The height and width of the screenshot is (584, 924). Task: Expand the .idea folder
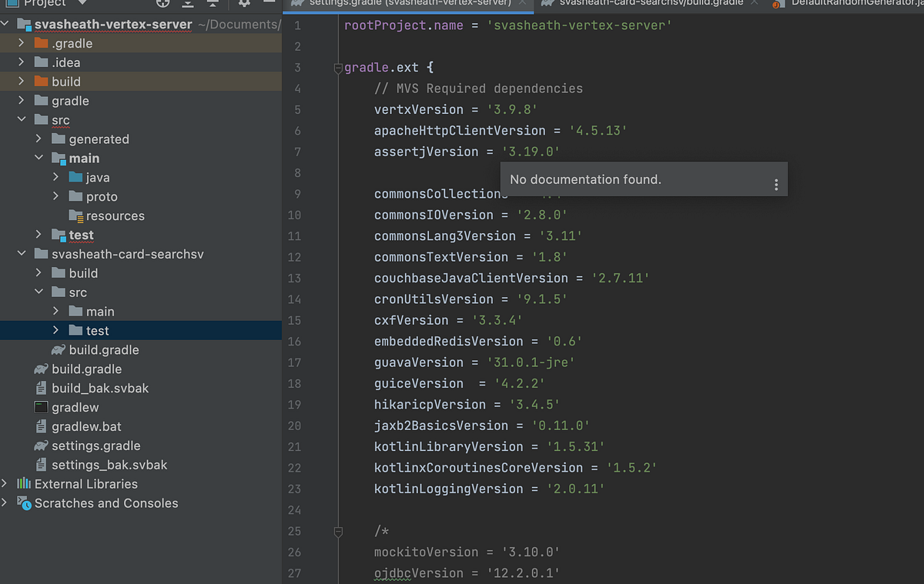coord(19,62)
